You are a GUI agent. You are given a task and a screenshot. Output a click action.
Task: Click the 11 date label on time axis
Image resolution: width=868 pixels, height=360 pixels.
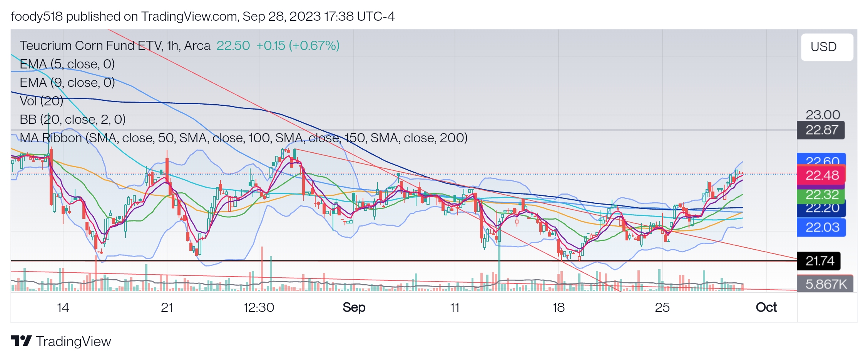coord(455,307)
